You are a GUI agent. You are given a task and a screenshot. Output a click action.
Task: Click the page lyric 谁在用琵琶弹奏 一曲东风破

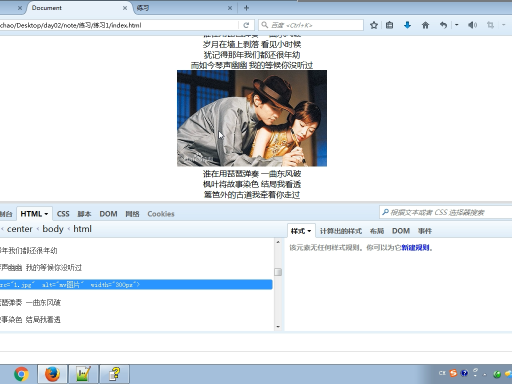pyautogui.click(x=252, y=174)
